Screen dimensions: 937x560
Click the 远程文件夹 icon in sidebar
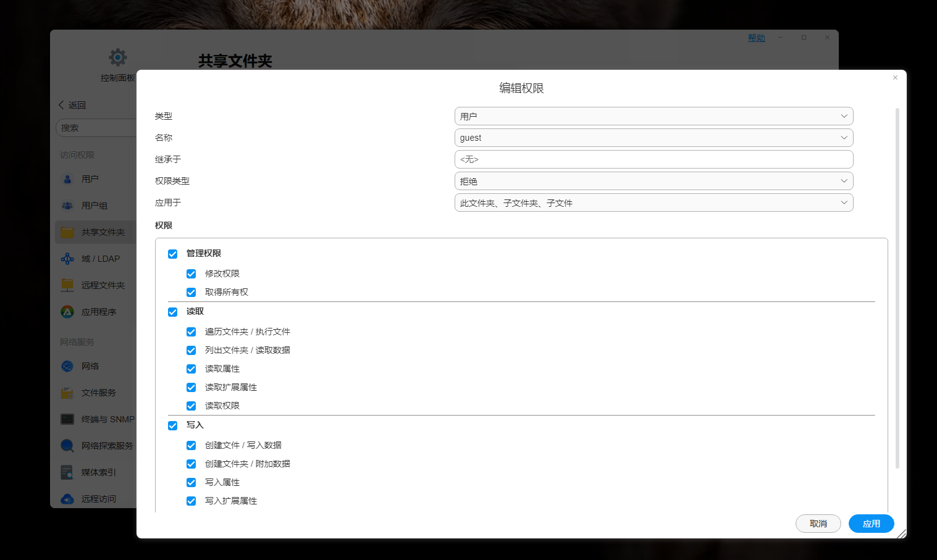[x=67, y=285]
